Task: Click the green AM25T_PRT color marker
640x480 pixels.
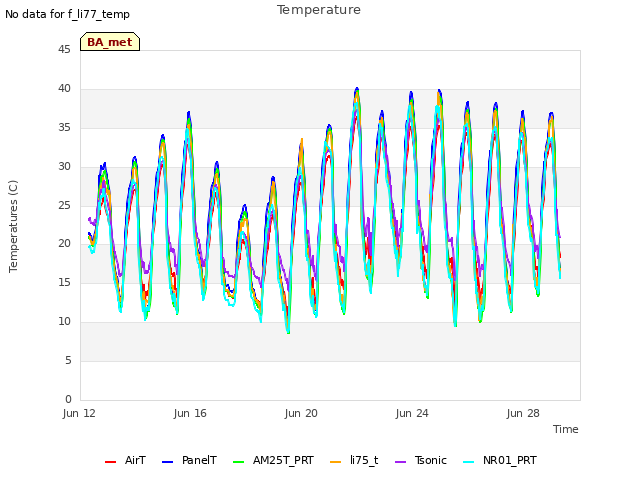Action: coord(238,462)
